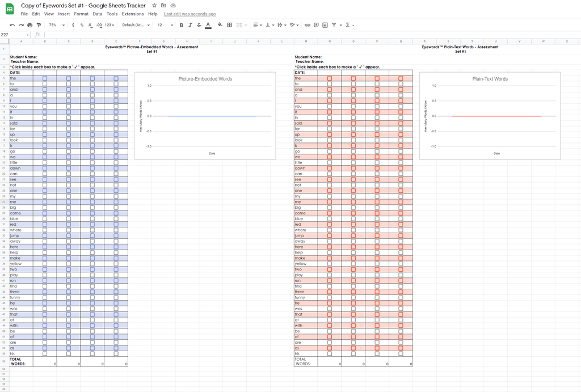Tick the 'and' checkbox in column N

330,90
